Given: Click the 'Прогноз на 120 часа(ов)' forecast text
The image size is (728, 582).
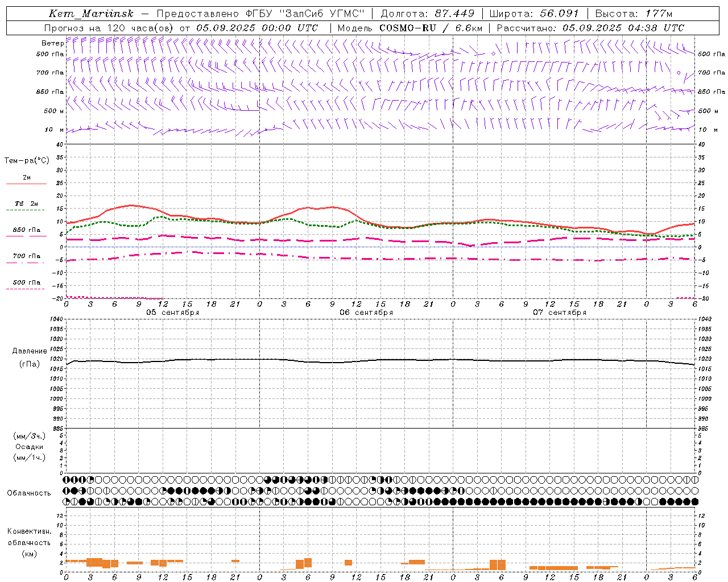Looking at the screenshot, I should [109, 28].
